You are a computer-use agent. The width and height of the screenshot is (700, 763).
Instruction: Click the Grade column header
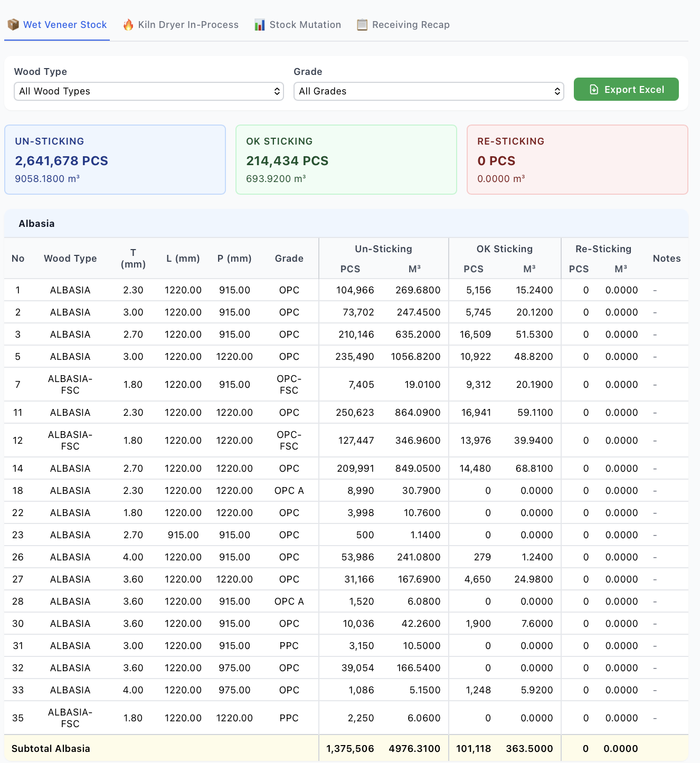(x=289, y=259)
